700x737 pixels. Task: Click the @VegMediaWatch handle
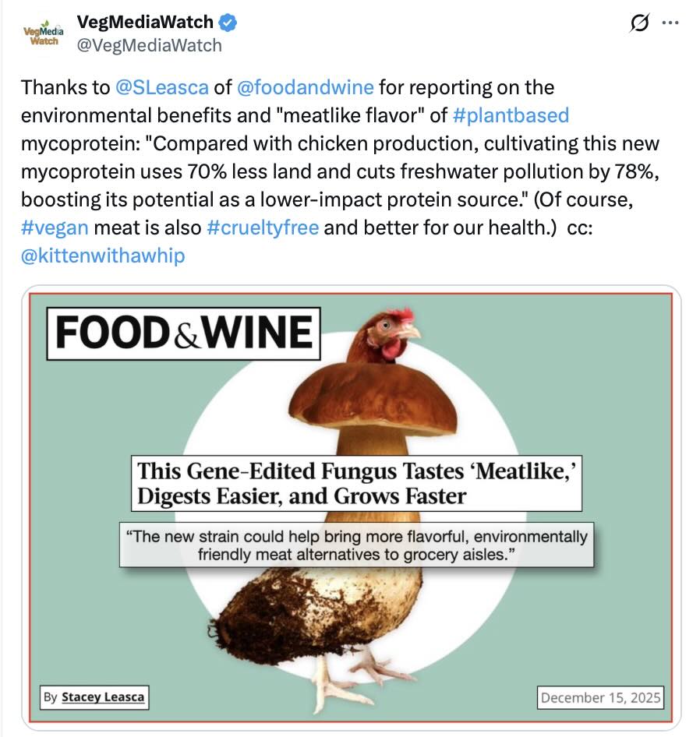coord(149,45)
